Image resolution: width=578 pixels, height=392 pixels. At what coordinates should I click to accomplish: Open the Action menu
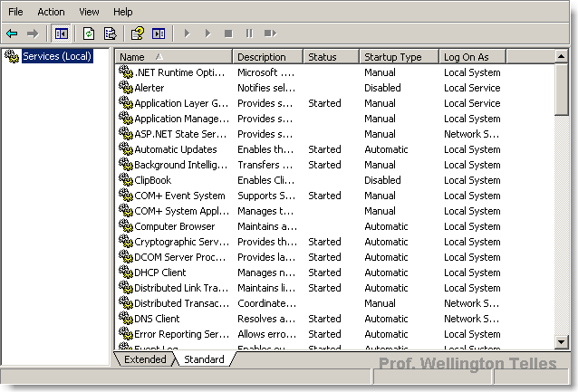(51, 12)
